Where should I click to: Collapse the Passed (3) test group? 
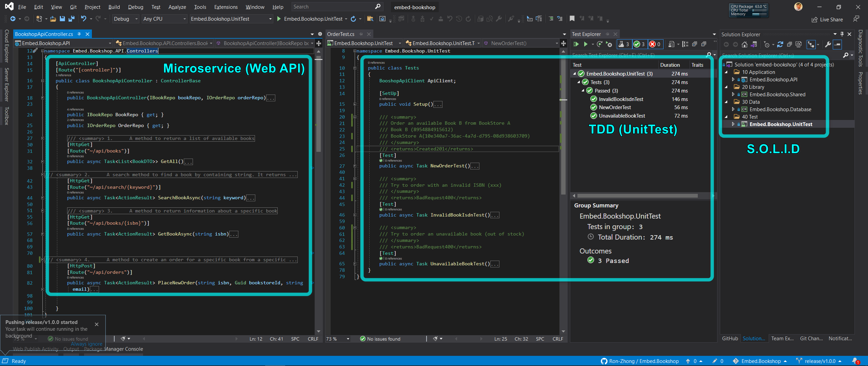583,91
